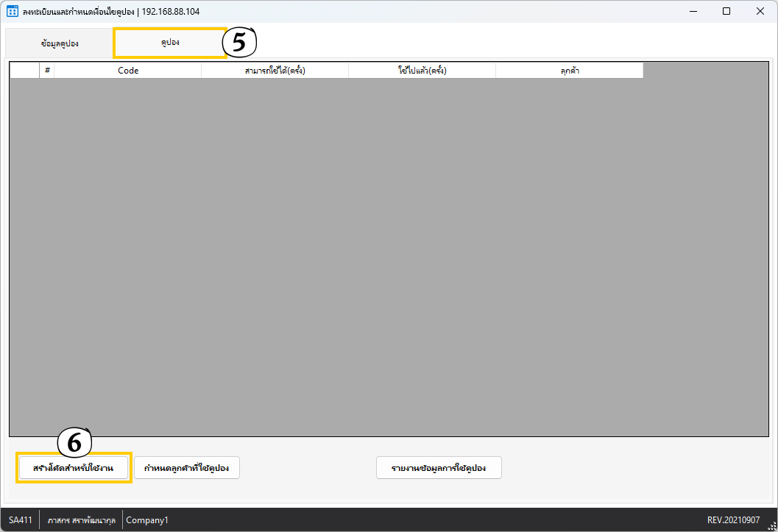Click the # column header
Viewport: 778px width, 532px height.
tap(47, 71)
